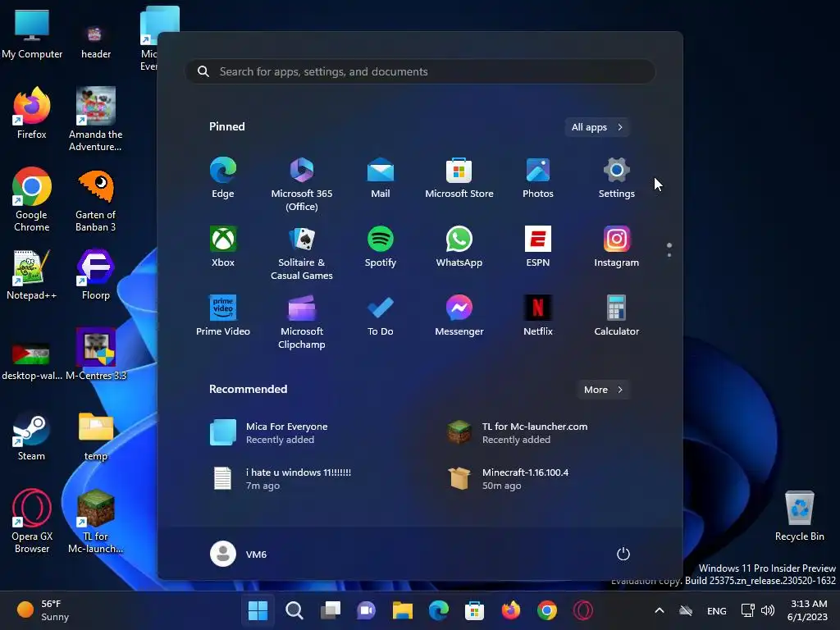This screenshot has width=840, height=630.
Task: Open Microsoft Store from taskbar
Action: click(x=475, y=610)
